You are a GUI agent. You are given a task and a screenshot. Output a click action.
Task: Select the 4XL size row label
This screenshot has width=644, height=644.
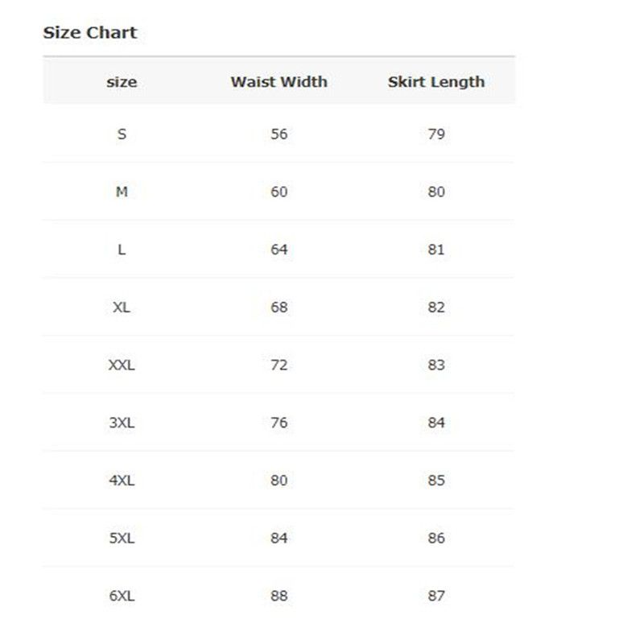pyautogui.click(x=122, y=481)
